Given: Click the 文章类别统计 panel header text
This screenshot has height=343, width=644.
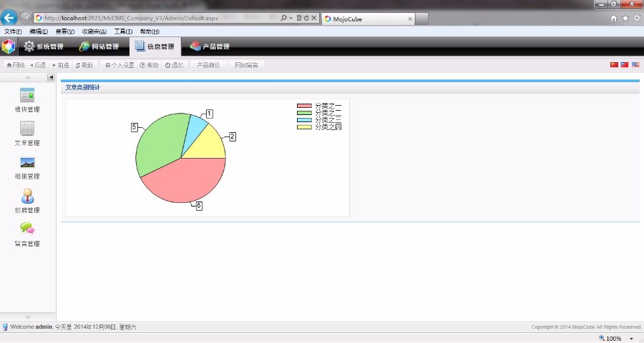Looking at the screenshot, I should [x=82, y=87].
